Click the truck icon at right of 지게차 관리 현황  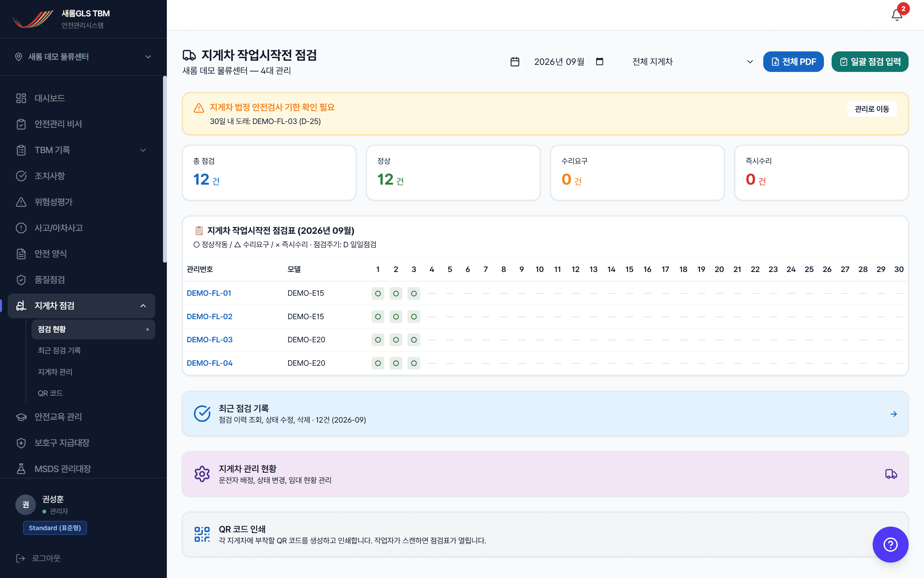pyautogui.click(x=891, y=474)
